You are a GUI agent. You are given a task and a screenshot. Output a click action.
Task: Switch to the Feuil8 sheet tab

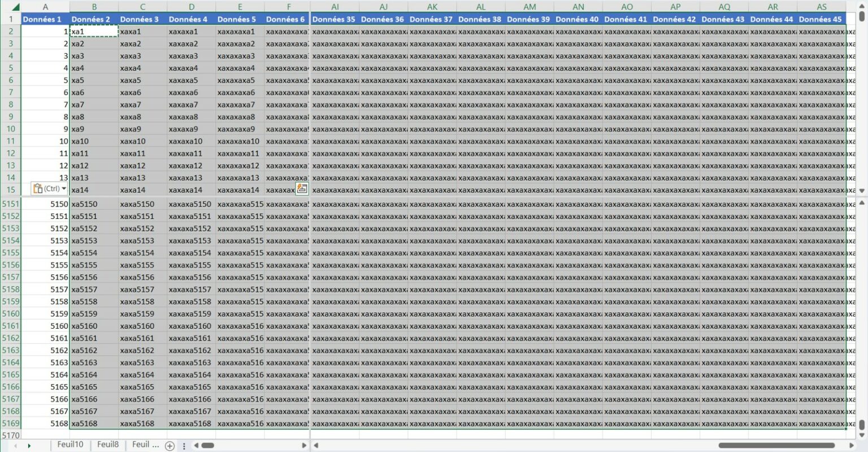click(108, 445)
